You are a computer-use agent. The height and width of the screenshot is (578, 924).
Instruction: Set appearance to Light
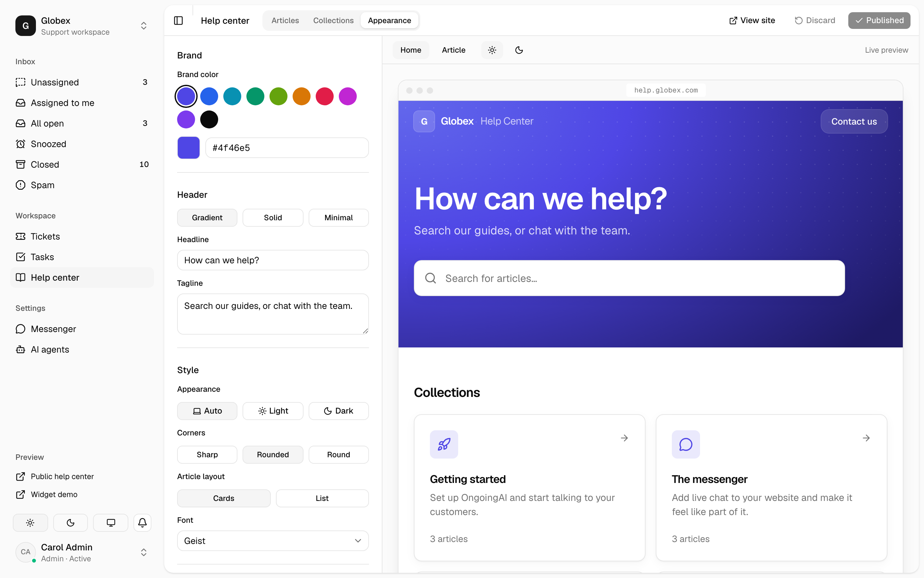coord(273,411)
